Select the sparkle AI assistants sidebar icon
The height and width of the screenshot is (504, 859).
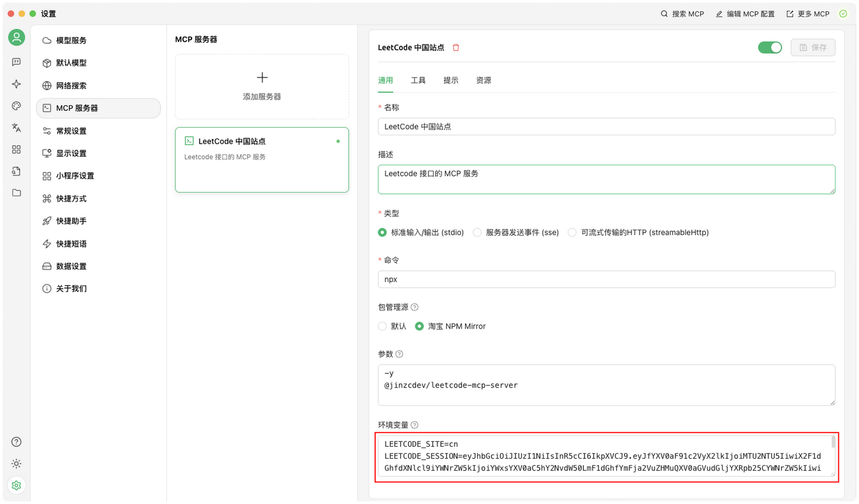coord(16,84)
